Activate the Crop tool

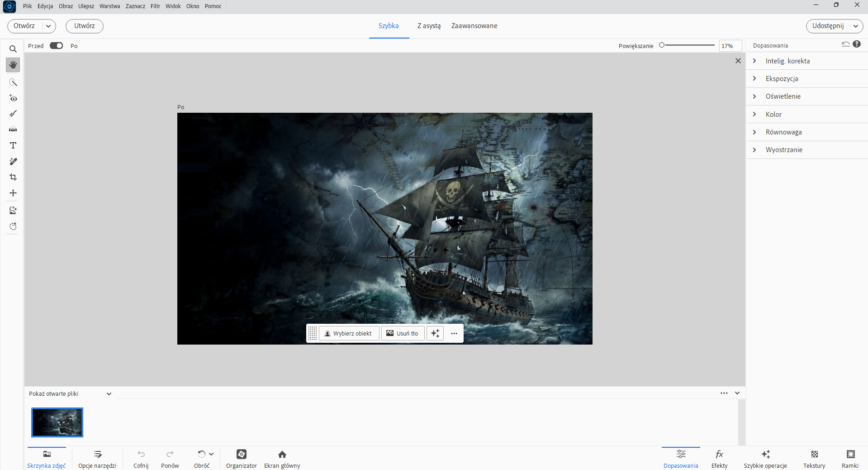(13, 177)
